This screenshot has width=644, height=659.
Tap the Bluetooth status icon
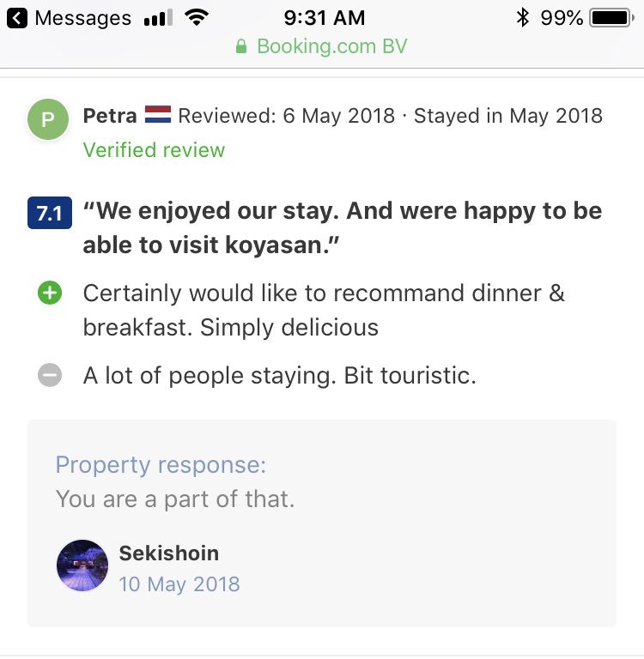pyautogui.click(x=522, y=18)
